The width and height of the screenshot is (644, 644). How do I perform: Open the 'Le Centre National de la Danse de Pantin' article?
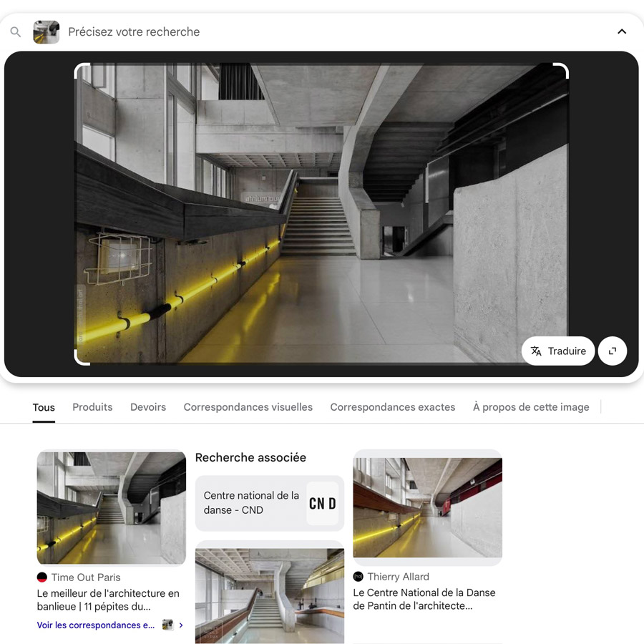click(424, 599)
